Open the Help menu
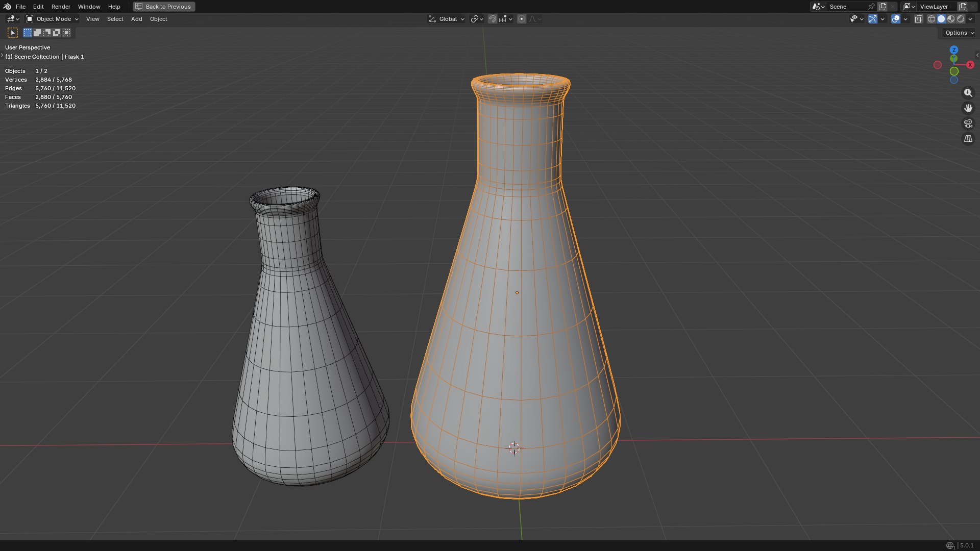 pyautogui.click(x=114, y=7)
